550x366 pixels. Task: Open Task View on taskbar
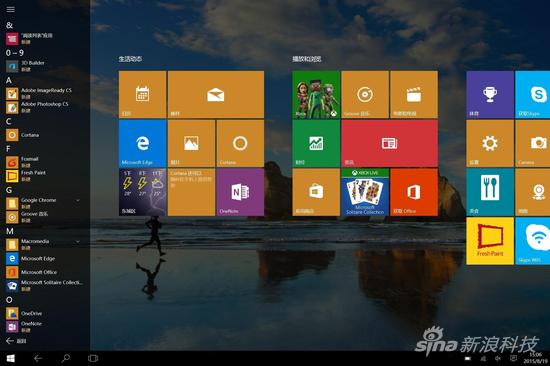(x=93, y=358)
